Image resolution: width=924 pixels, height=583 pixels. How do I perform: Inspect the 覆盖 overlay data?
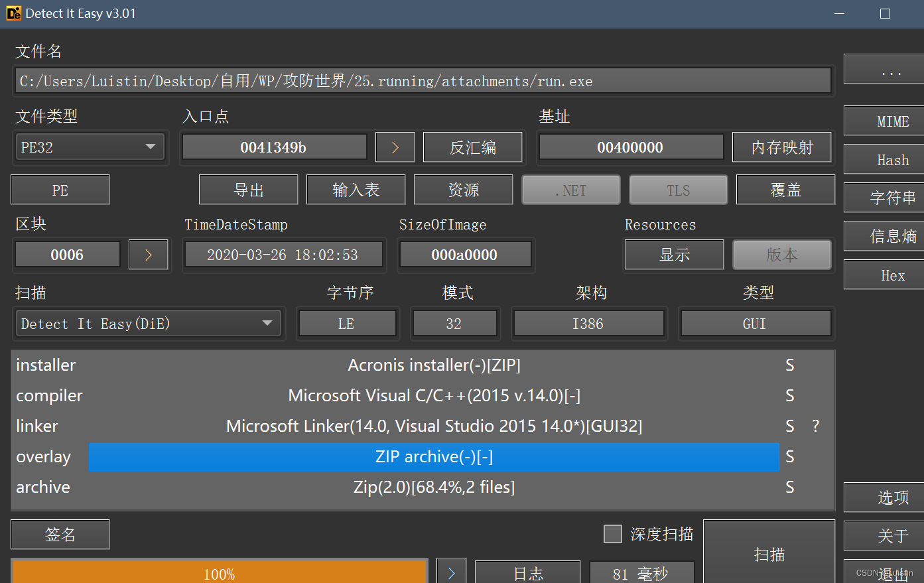(x=785, y=189)
